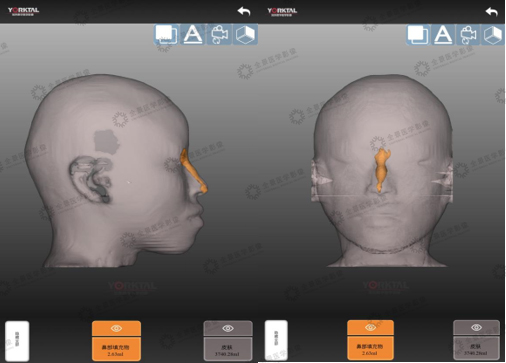Screen dimensions: 506x363
Task: Click the 3D cube view icon in left panel
Action: tap(245, 34)
